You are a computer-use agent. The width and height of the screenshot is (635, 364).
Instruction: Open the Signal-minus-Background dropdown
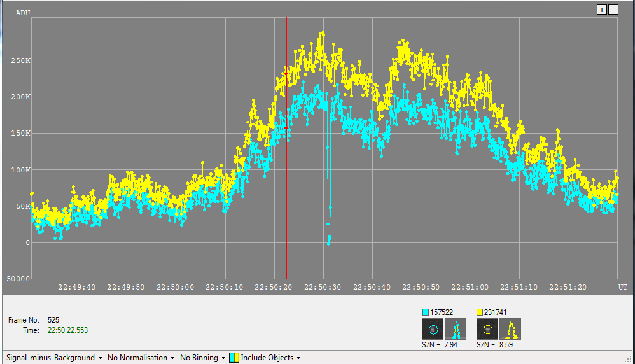[54, 358]
